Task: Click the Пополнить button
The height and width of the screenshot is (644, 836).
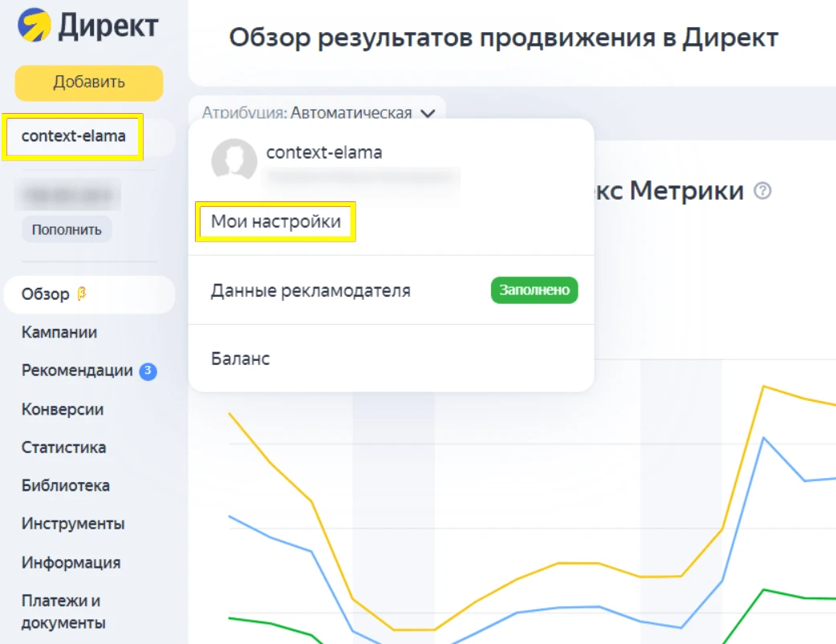Action: pos(67,230)
